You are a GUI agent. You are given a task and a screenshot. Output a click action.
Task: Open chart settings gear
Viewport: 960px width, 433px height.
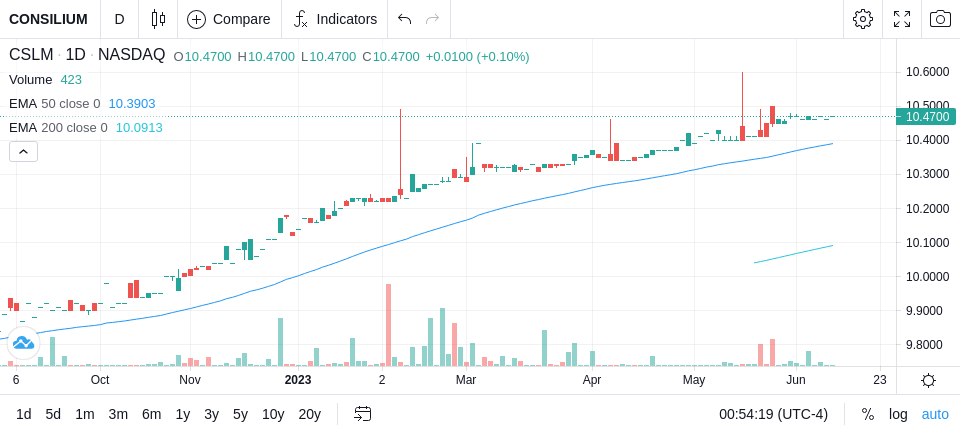pyautogui.click(x=863, y=19)
